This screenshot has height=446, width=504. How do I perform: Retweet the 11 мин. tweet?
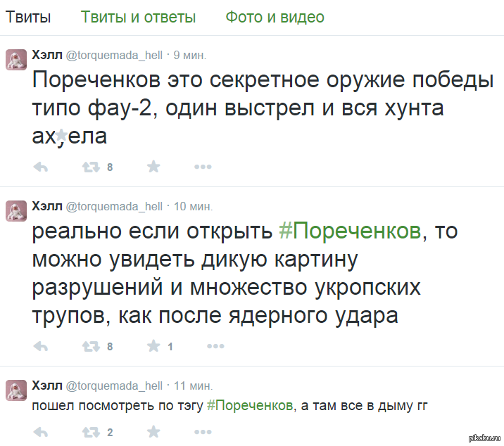pos(91,431)
